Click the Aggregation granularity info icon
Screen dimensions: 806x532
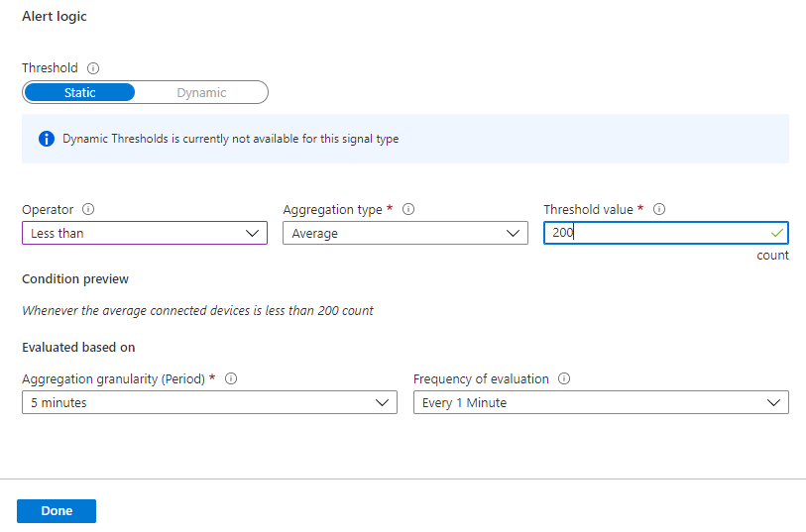[231, 379]
